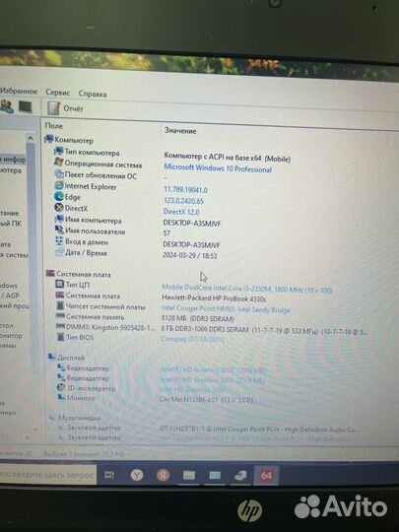The height and width of the screenshot is (532, 399).
Task: Select the 3D-акселератор row icon
Action: (x=61, y=387)
